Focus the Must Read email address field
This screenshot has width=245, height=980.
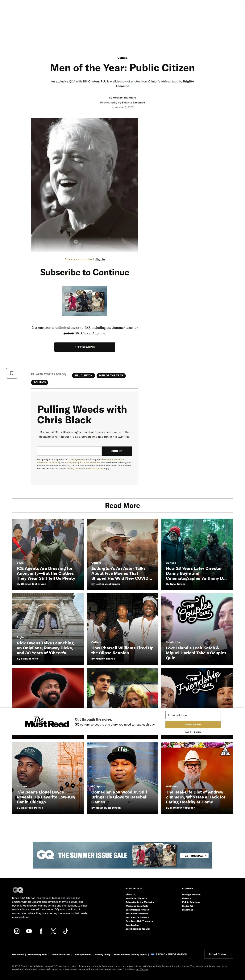[x=193, y=715]
